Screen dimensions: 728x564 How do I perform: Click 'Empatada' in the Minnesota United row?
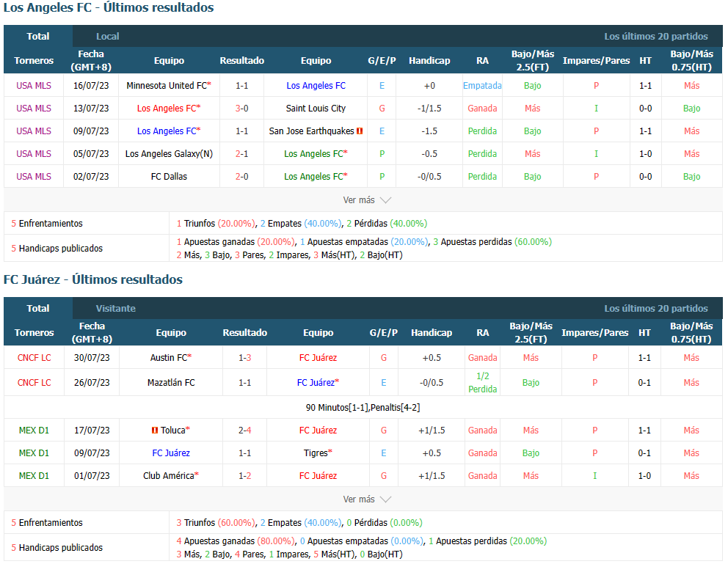click(x=482, y=85)
